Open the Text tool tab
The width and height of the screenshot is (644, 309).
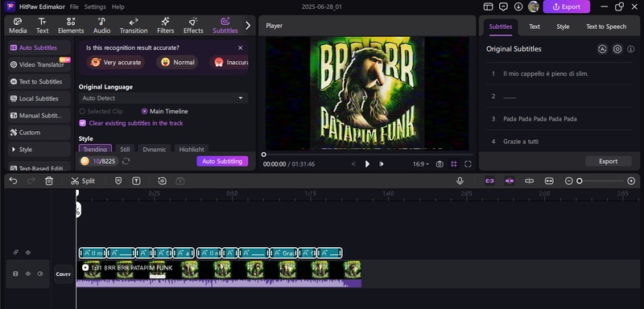(42, 26)
